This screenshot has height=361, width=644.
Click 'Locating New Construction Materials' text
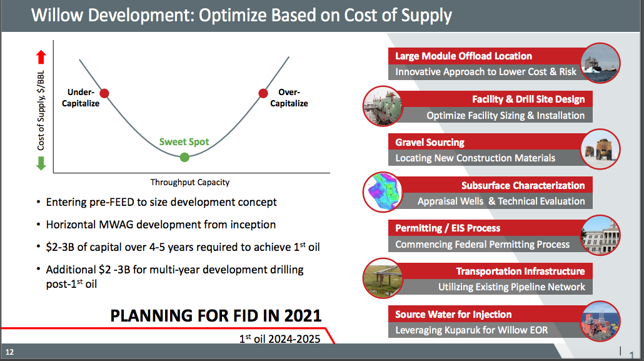tap(475, 158)
